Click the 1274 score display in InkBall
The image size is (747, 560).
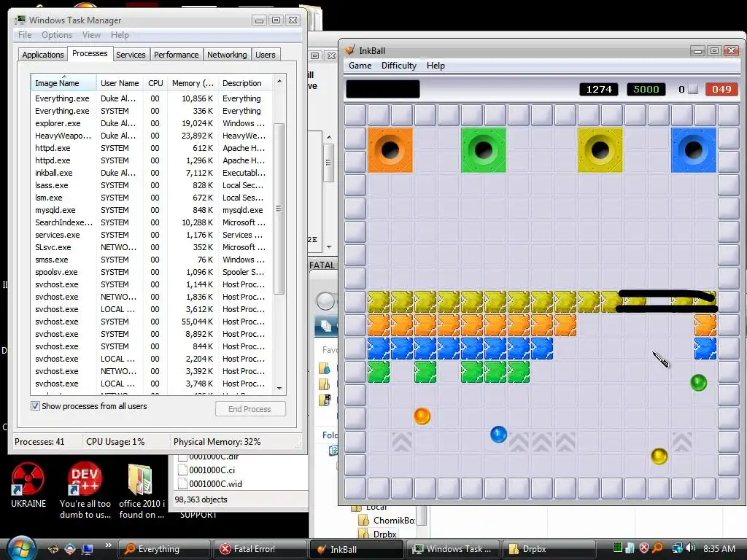[x=599, y=89]
